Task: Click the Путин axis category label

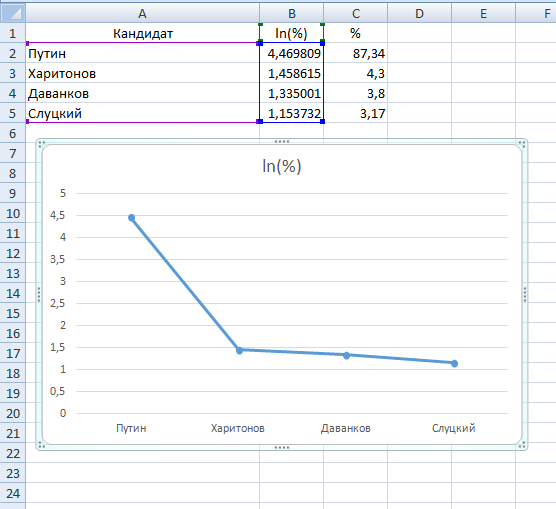Action: click(x=131, y=428)
